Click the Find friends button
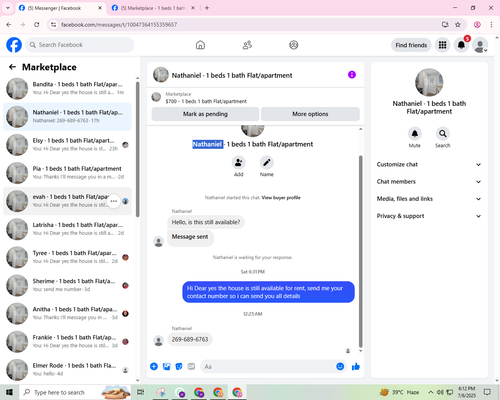The image size is (500, 400). 411,45
